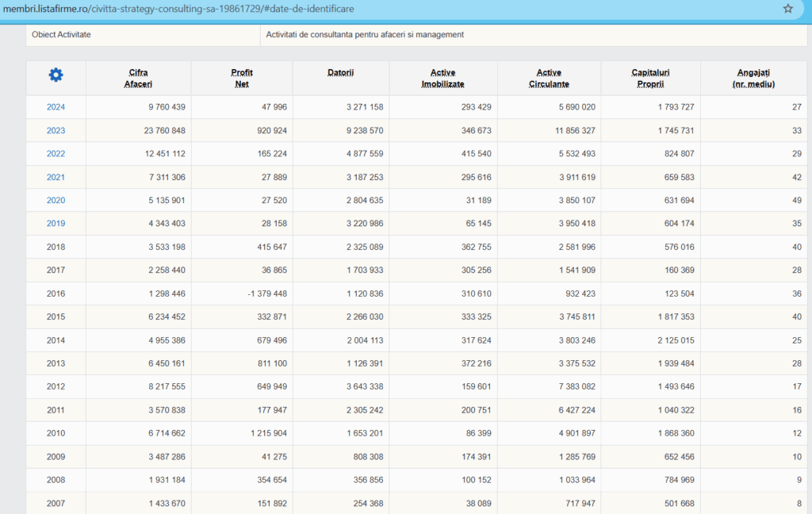Click the Active Circulante column header
This screenshot has width=812, height=514.
549,79
